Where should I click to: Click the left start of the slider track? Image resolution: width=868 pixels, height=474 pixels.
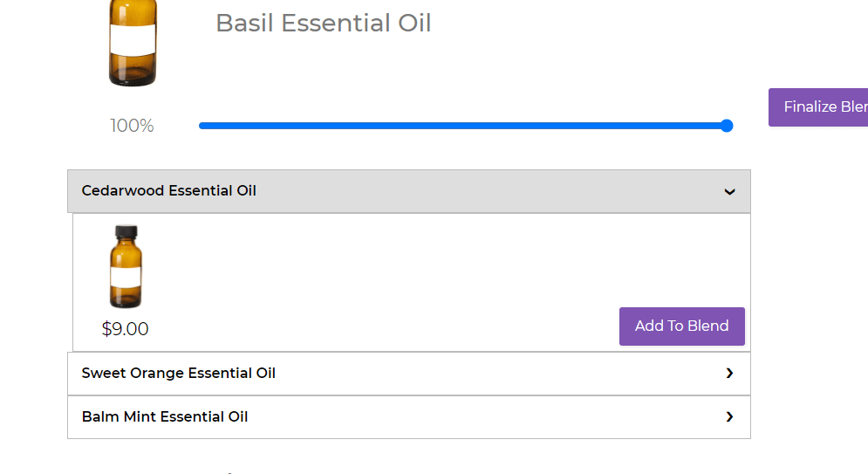click(x=202, y=126)
